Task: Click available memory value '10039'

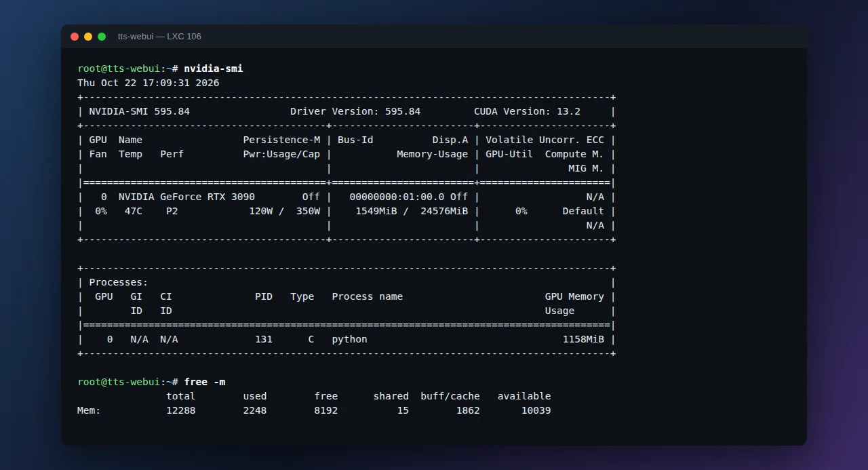Action: click(536, 410)
